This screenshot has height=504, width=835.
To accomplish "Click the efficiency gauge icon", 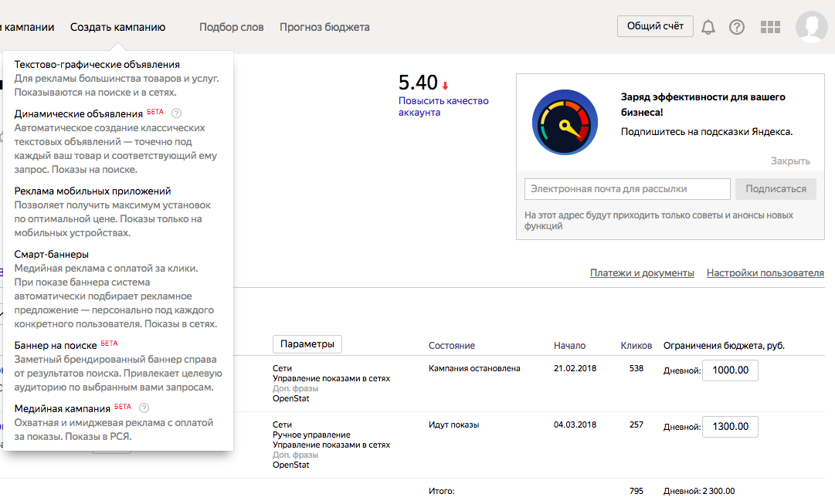I will pyautogui.click(x=565, y=122).
